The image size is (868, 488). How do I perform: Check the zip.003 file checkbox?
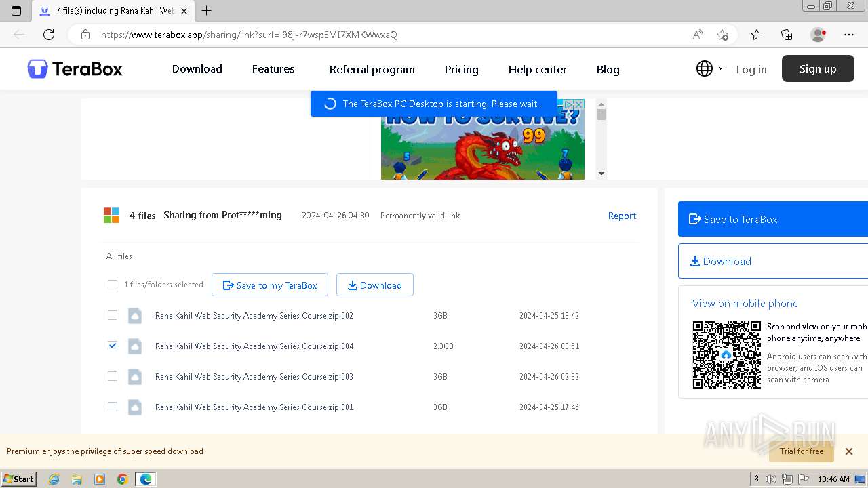113,376
